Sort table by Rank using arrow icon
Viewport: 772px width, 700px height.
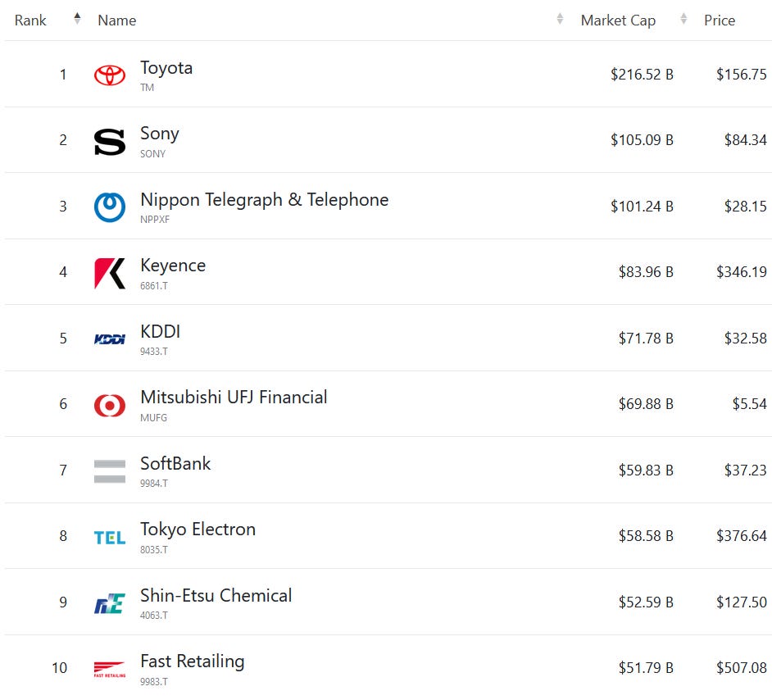pos(77,19)
